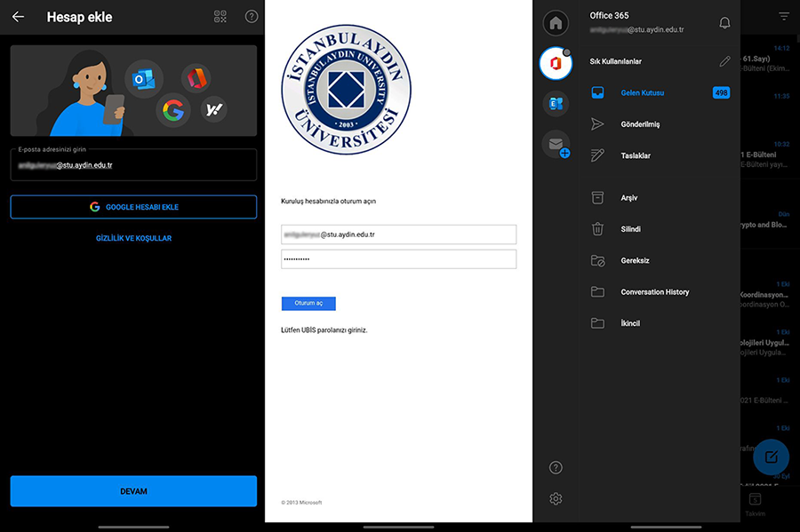800x532 pixels.
Task: Open help icon in sidebar bottom
Action: tap(556, 467)
